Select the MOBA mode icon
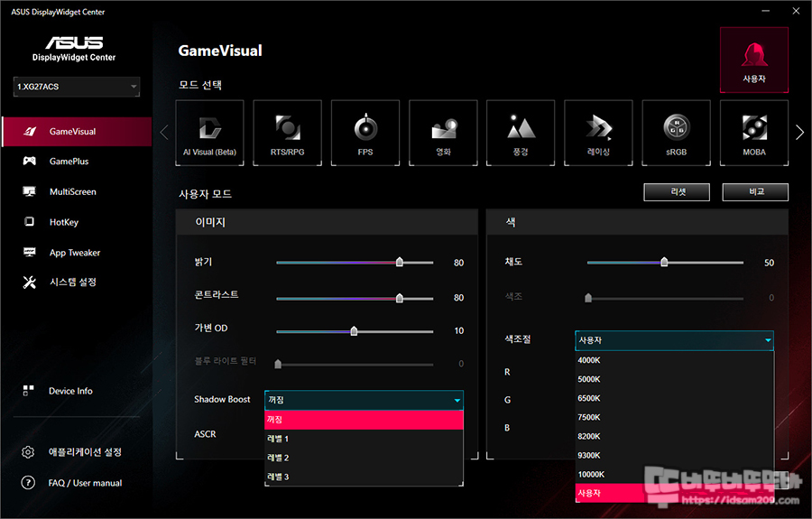The height and width of the screenshot is (519, 812). pyautogui.click(x=754, y=133)
